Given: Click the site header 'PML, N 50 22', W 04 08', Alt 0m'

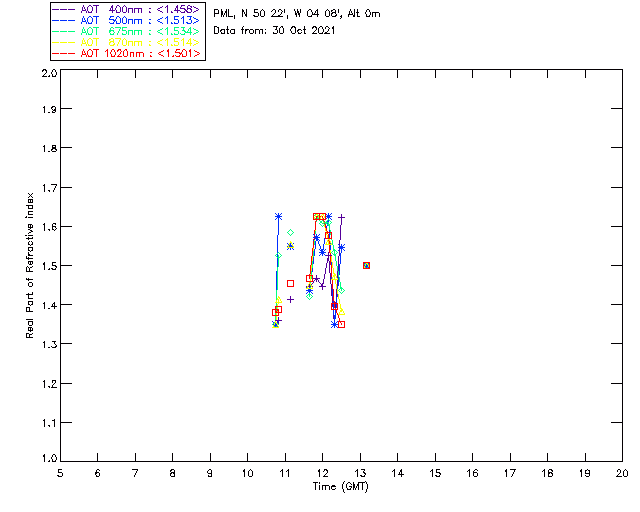Looking at the screenshot, I should 297,13.
